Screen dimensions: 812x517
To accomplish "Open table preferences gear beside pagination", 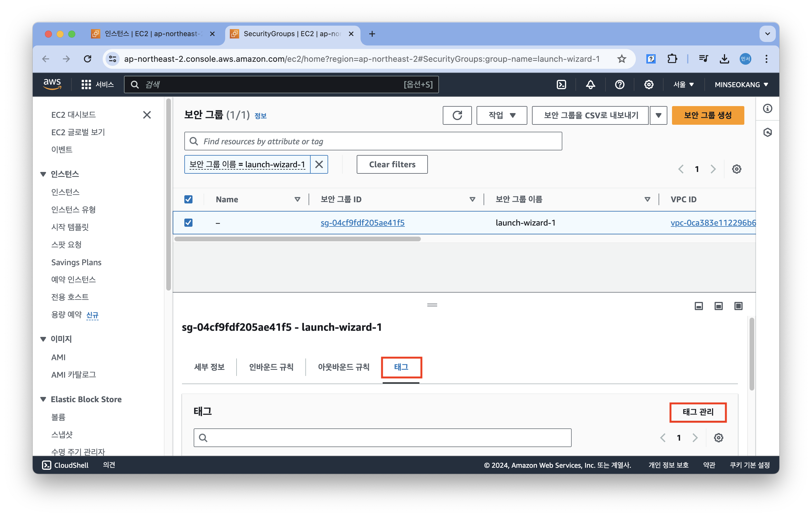I will pyautogui.click(x=736, y=169).
